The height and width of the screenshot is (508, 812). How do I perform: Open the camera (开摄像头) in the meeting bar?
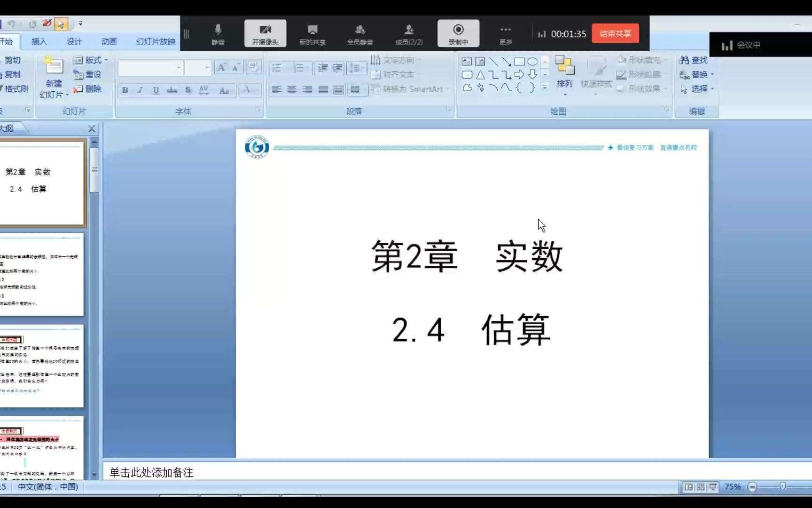click(x=266, y=33)
